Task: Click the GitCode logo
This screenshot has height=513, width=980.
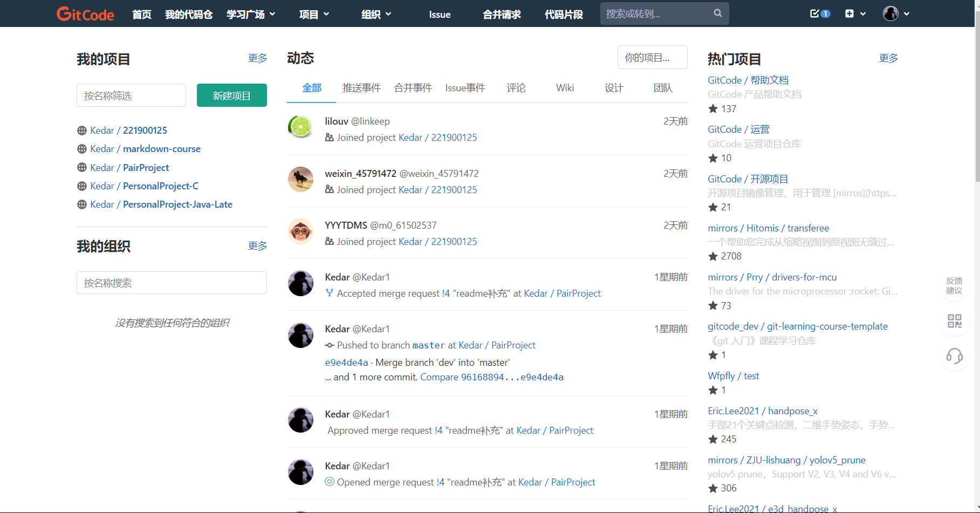Action: tap(85, 14)
